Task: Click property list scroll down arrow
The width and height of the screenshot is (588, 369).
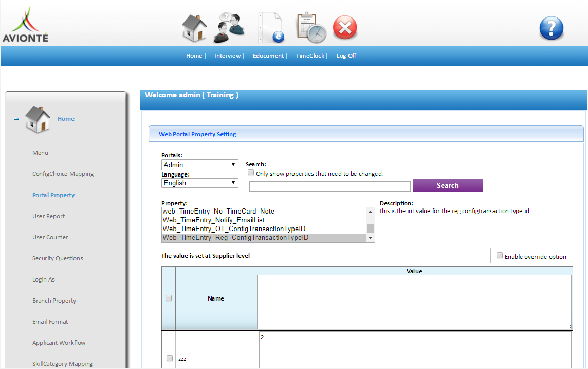Action: [370, 238]
